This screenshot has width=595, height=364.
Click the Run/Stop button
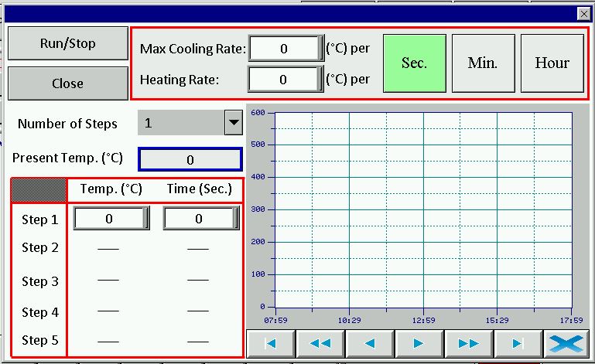pos(68,43)
